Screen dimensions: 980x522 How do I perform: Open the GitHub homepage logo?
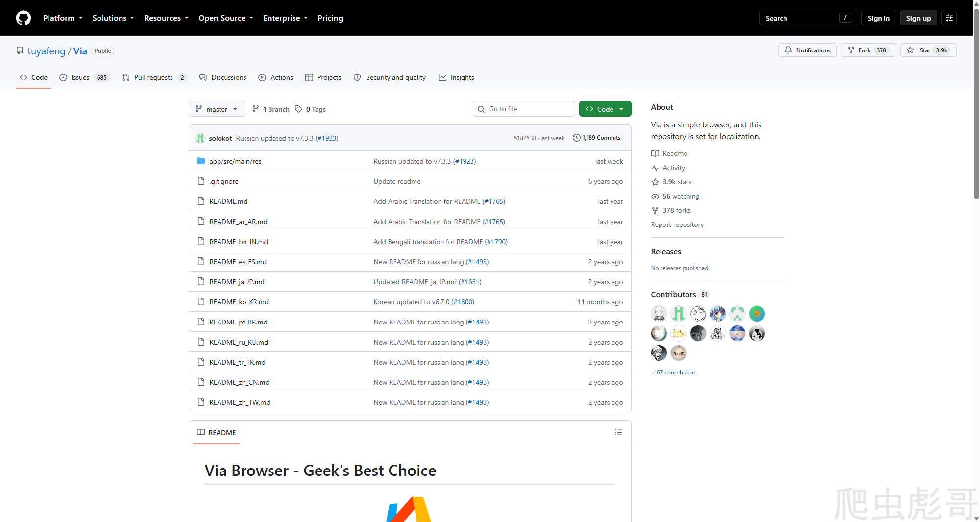tap(24, 18)
